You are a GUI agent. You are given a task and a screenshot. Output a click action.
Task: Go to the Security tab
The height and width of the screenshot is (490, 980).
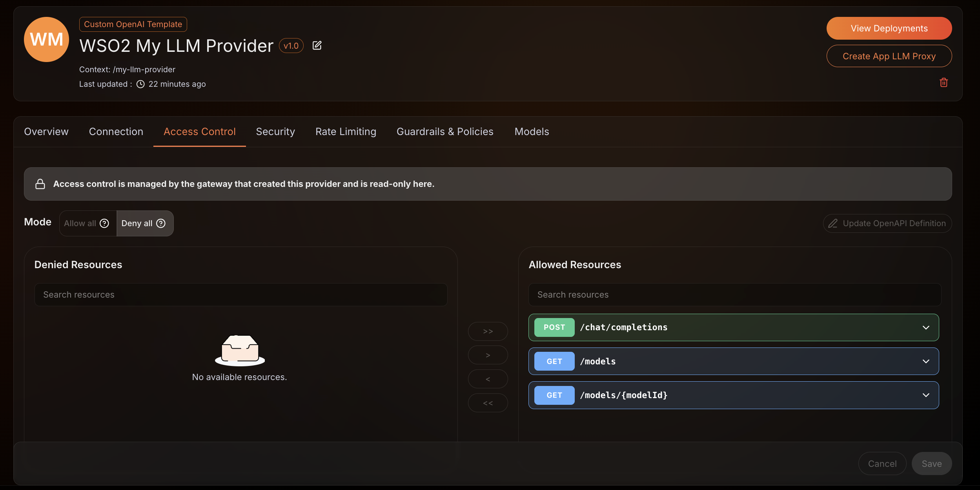[x=275, y=132]
